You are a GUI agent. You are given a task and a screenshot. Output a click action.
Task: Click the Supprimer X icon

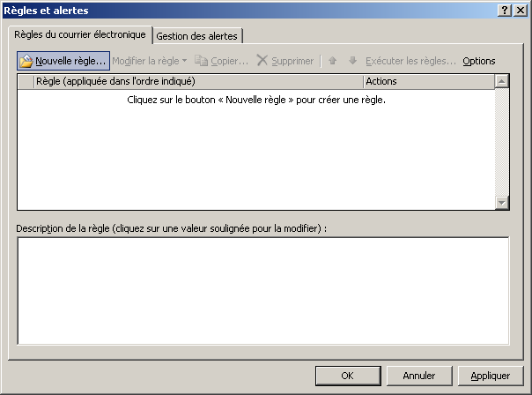262,61
